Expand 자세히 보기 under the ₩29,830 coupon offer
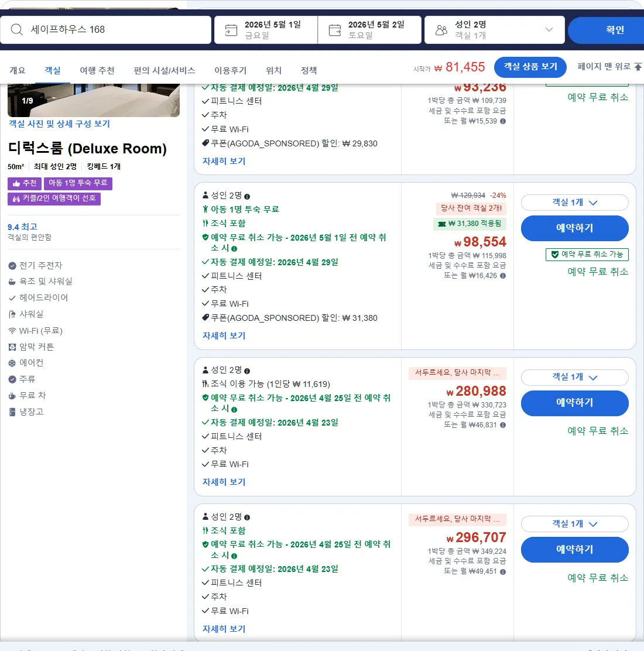Viewport: 644px width, 651px height. click(224, 161)
